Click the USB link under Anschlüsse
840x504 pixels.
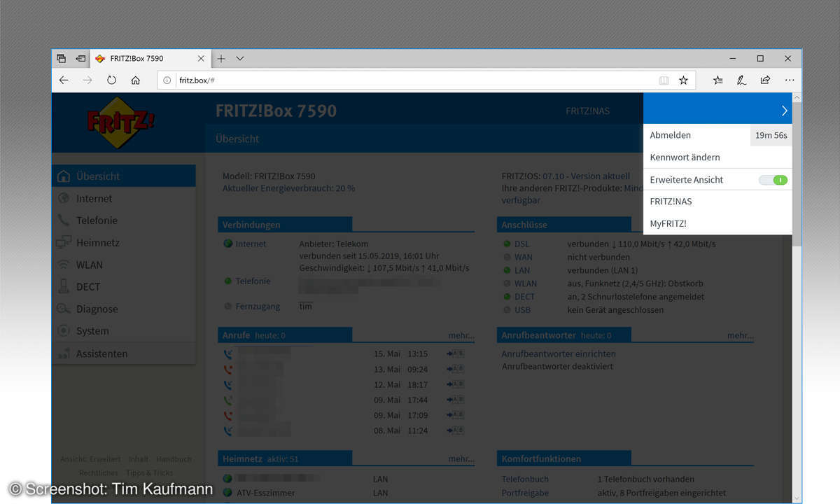[523, 309]
